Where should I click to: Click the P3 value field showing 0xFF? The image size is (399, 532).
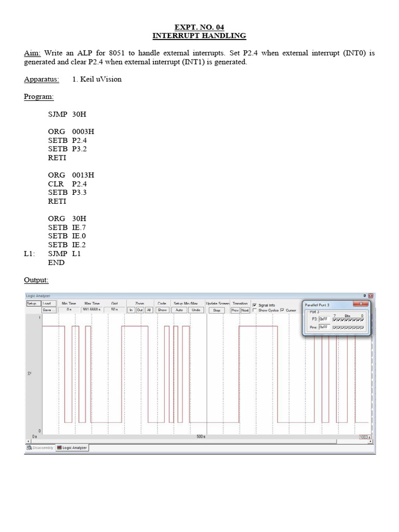[x=324, y=319]
